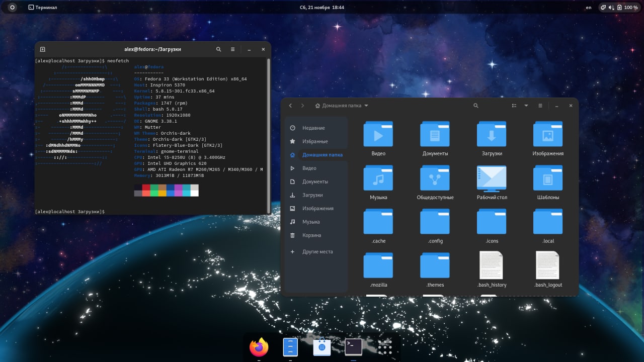Select the Общедоступные folder icon
Image resolution: width=644 pixels, height=362 pixels.
435,178
